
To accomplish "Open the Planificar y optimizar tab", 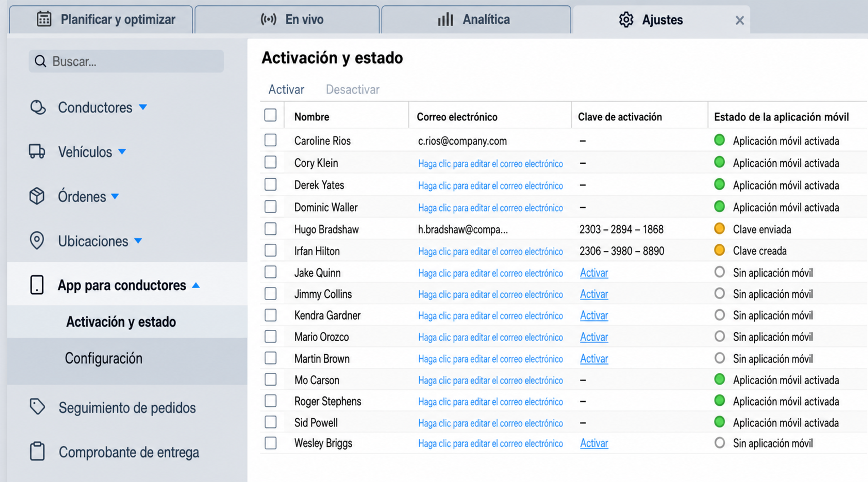I will (x=101, y=20).
